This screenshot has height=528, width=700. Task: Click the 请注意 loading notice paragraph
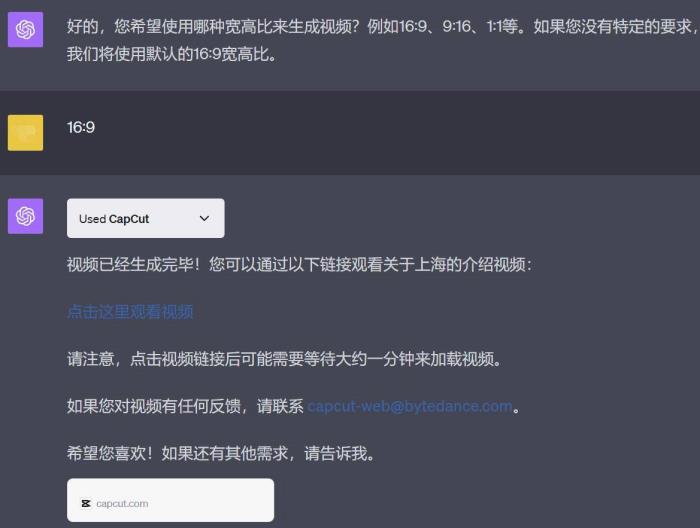pos(284,359)
